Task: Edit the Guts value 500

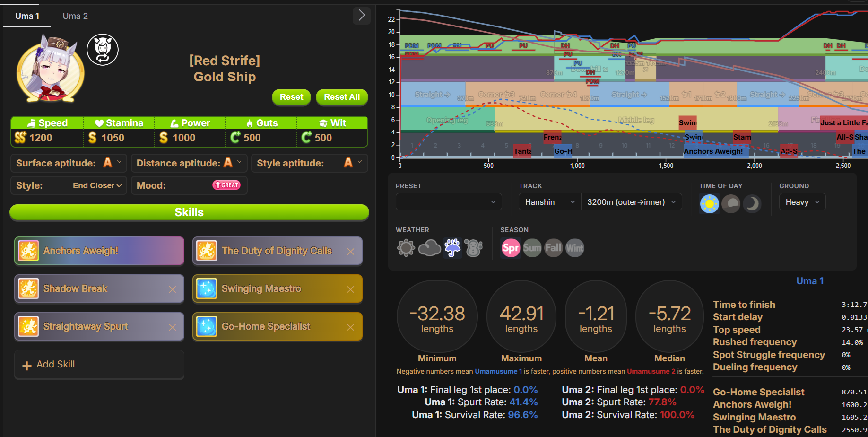Action: (252, 138)
